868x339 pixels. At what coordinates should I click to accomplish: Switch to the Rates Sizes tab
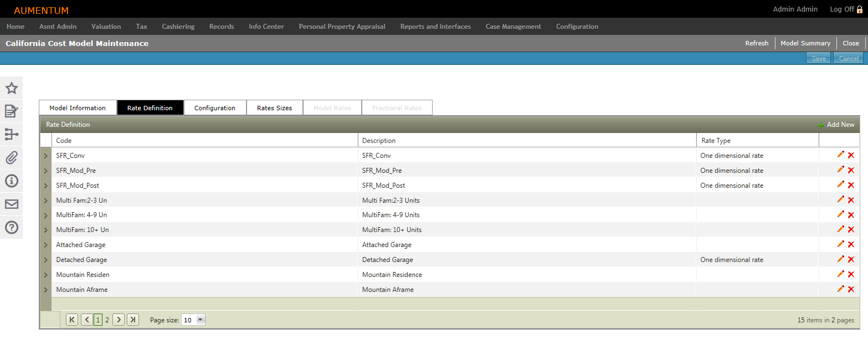(274, 108)
